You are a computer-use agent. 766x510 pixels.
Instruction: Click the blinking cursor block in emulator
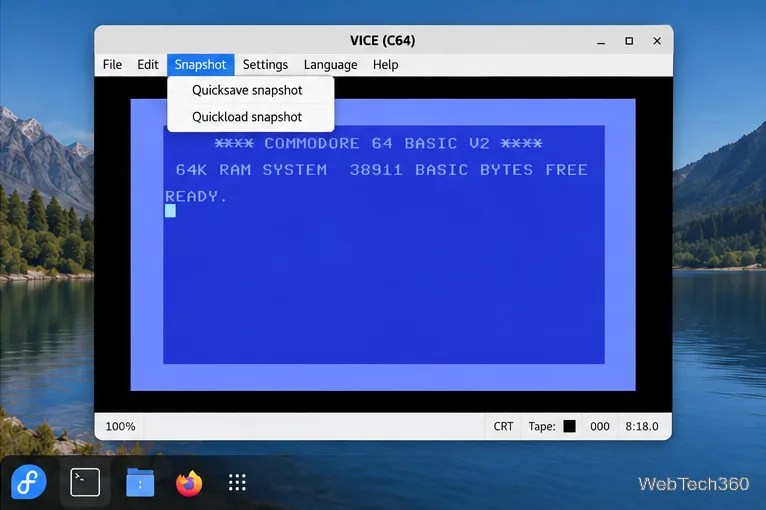(170, 211)
